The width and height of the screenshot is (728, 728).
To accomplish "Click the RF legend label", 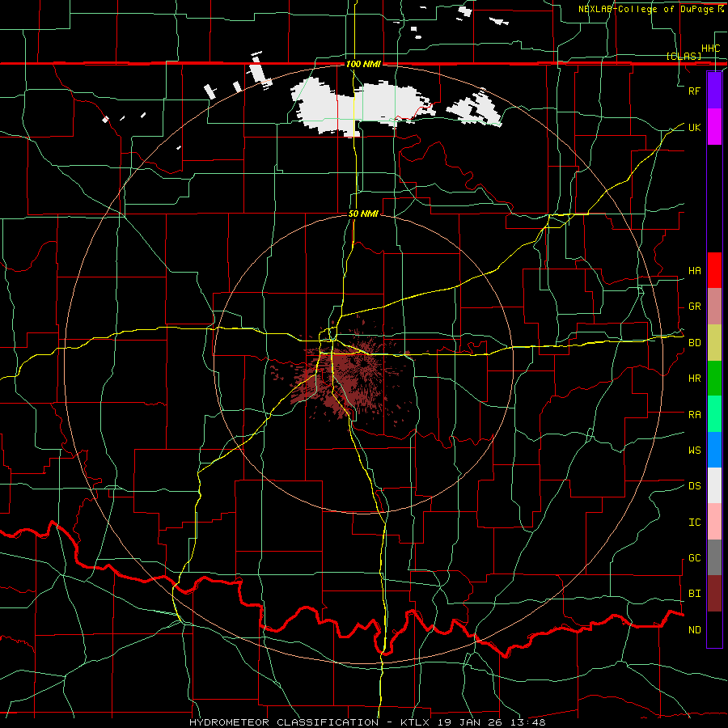I will (x=694, y=91).
